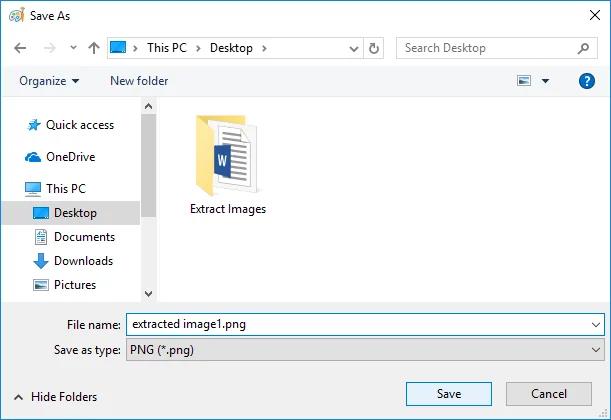Screen dimensions: 611x420
Task: Open Pictures in the navigation tree
Action: point(75,285)
